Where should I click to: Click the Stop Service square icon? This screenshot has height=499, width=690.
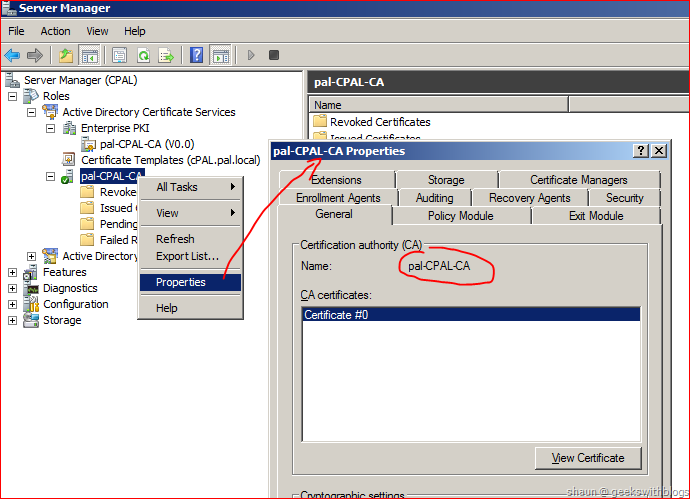(274, 55)
